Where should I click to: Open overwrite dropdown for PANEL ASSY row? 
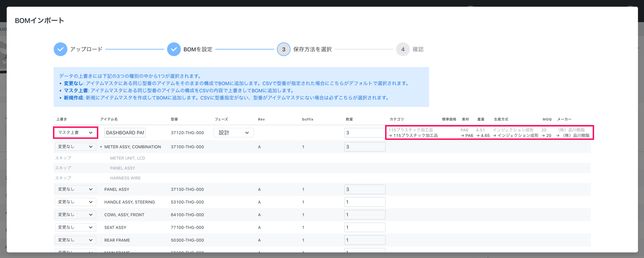click(75, 189)
